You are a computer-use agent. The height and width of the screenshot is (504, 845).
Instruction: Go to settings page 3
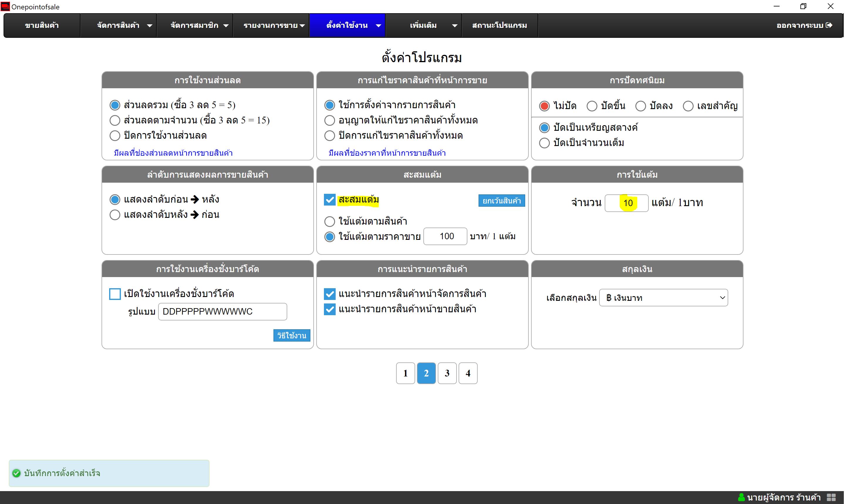pos(447,373)
